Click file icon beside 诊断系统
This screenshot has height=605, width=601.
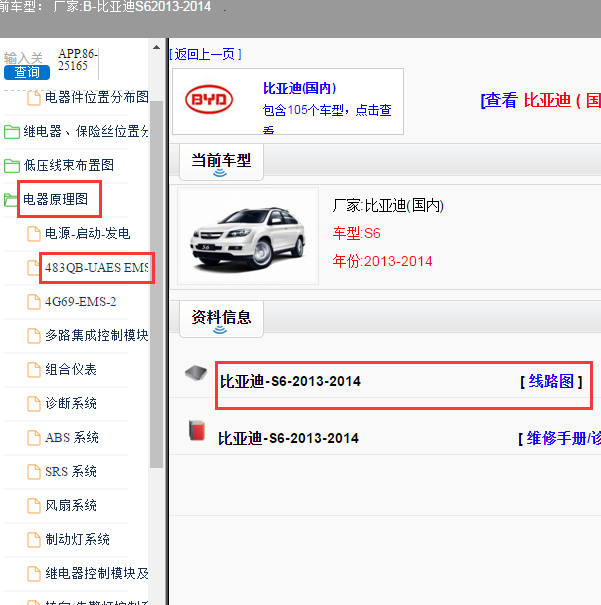coord(34,404)
